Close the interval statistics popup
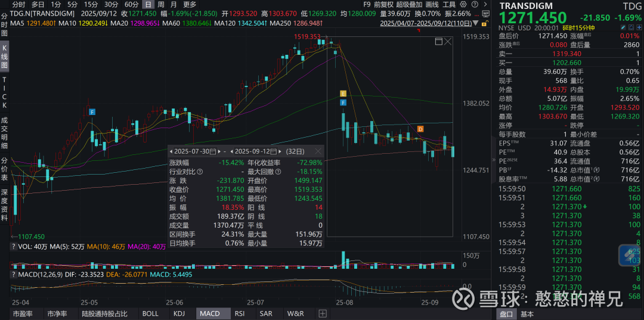 pos(318,151)
